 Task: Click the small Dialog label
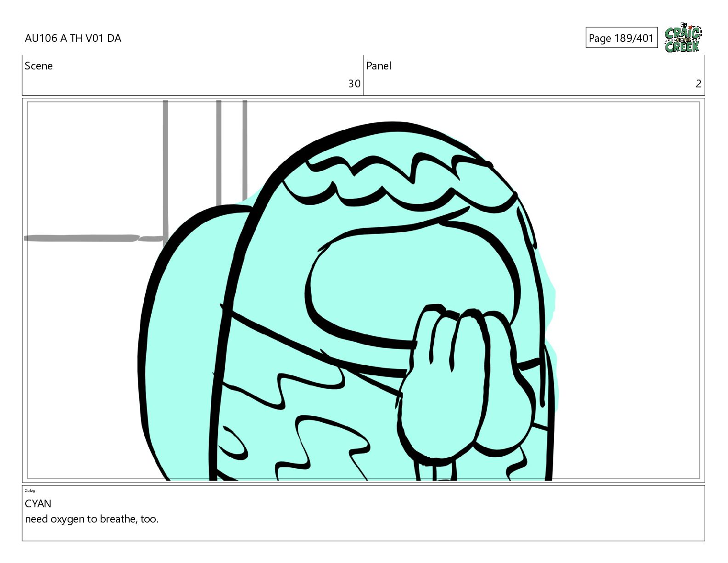point(30,490)
